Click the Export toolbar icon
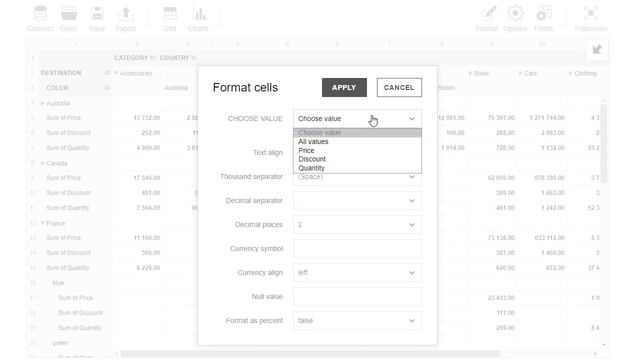This screenshot has width=640, height=360. pos(126,18)
